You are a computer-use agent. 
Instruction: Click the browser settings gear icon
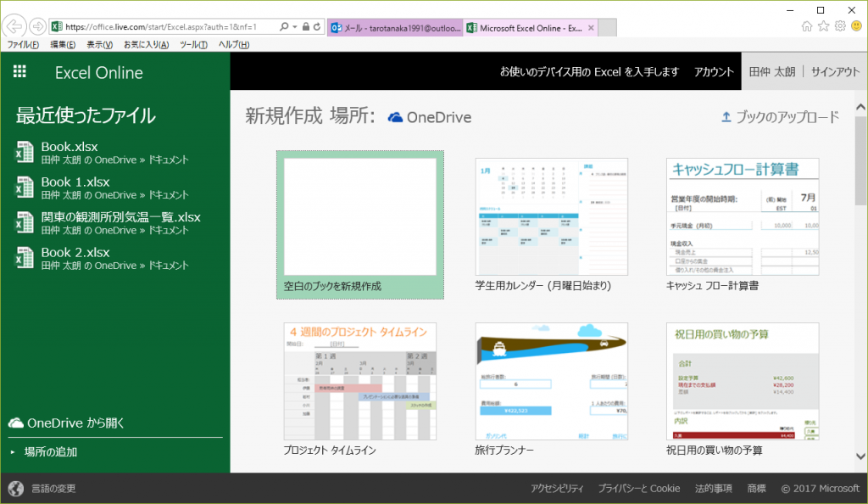[x=839, y=26]
